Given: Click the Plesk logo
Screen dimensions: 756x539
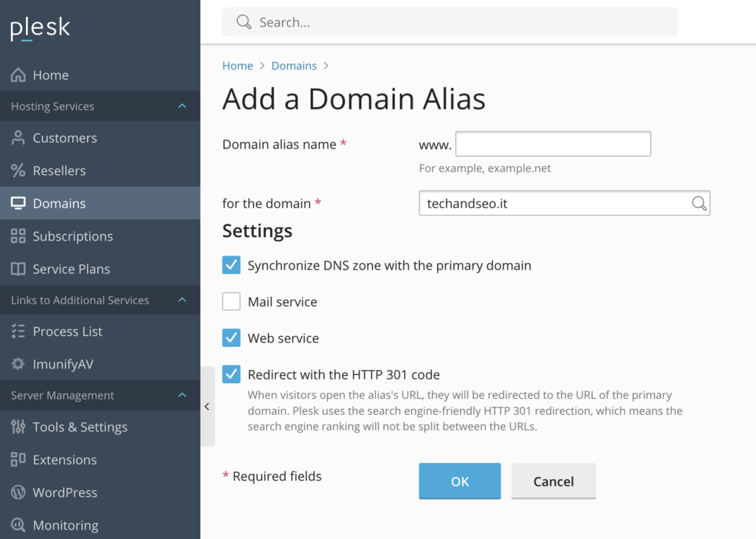Looking at the screenshot, I should pos(41,28).
